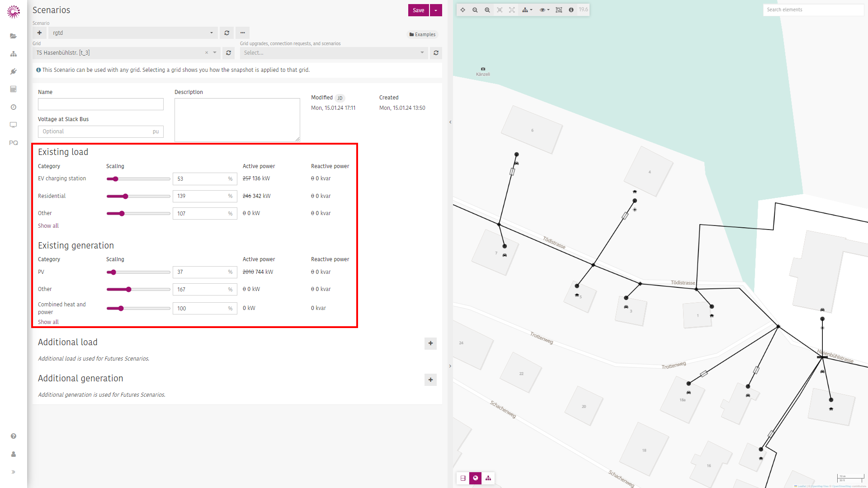The height and width of the screenshot is (488, 868).
Task: Open the Save button dropdown arrow
Action: pyautogui.click(x=436, y=10)
